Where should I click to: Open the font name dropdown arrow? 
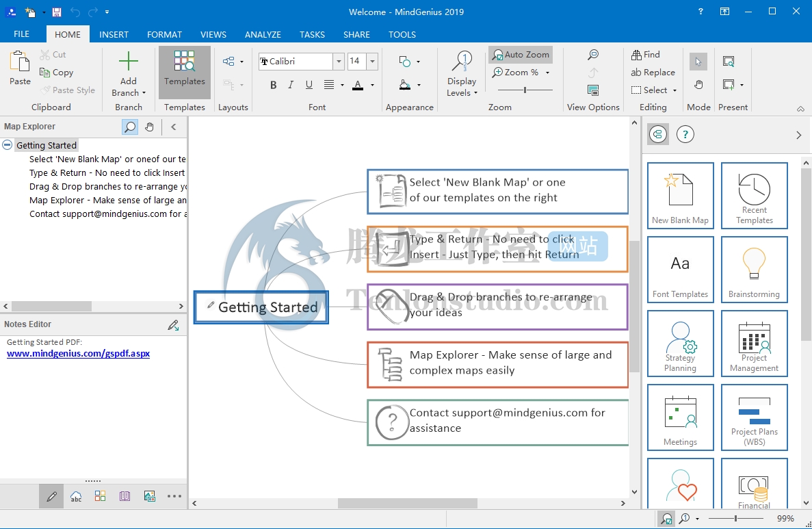point(339,61)
